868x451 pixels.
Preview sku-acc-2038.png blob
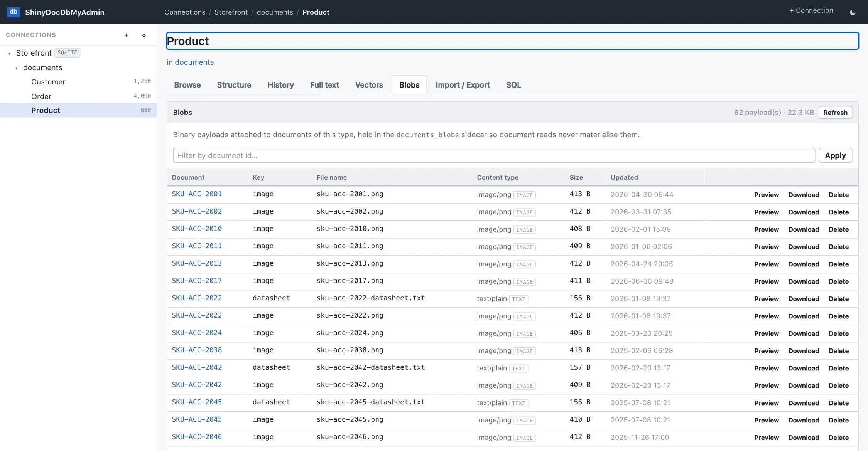[x=766, y=351]
